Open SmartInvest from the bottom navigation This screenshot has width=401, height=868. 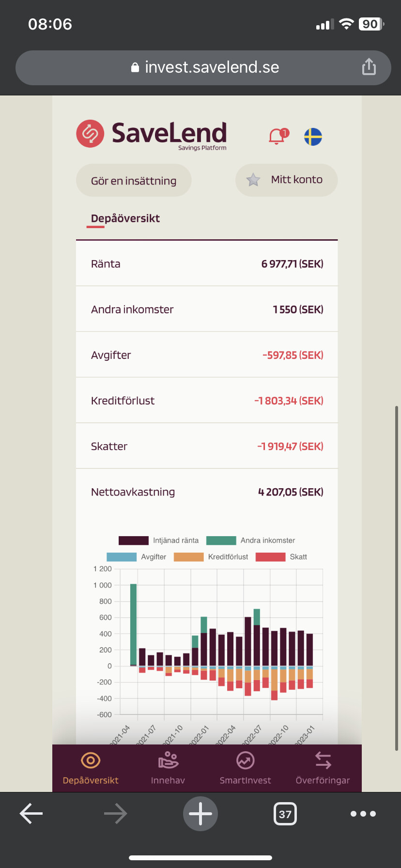point(245,768)
